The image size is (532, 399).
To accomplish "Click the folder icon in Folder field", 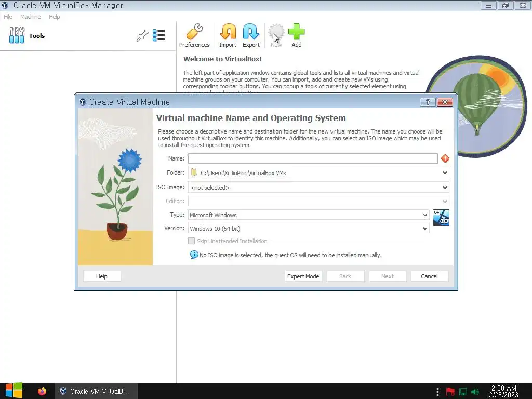I will click(x=194, y=172).
